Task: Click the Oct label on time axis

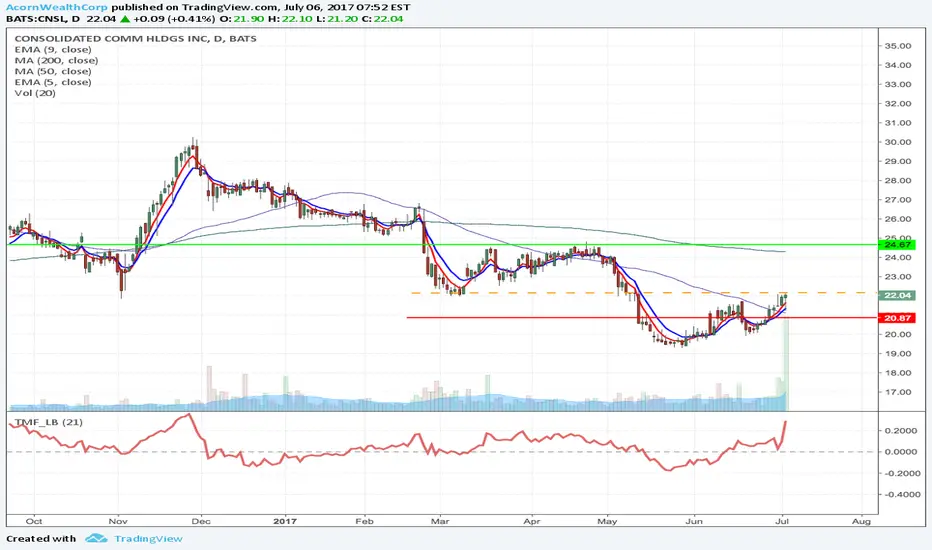Action: (34, 521)
